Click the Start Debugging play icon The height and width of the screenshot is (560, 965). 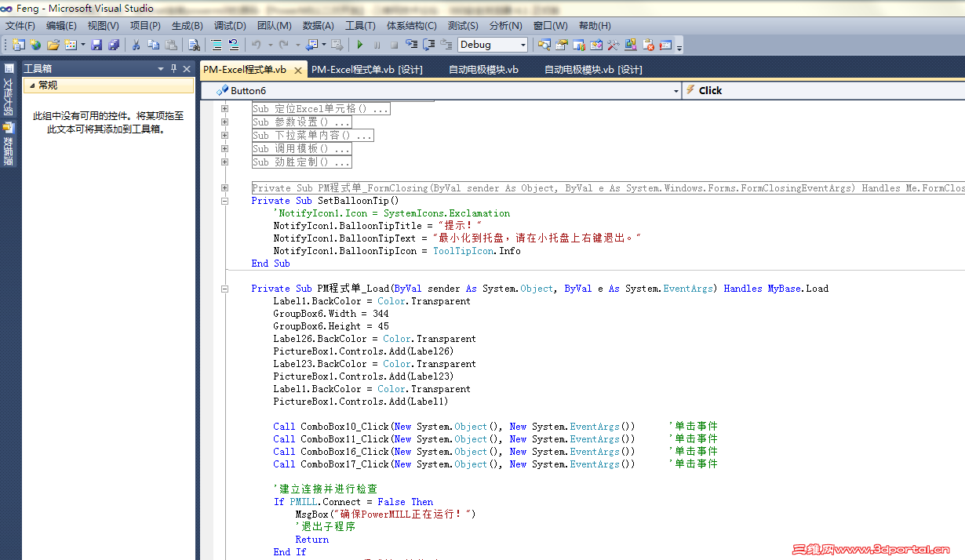[360, 45]
